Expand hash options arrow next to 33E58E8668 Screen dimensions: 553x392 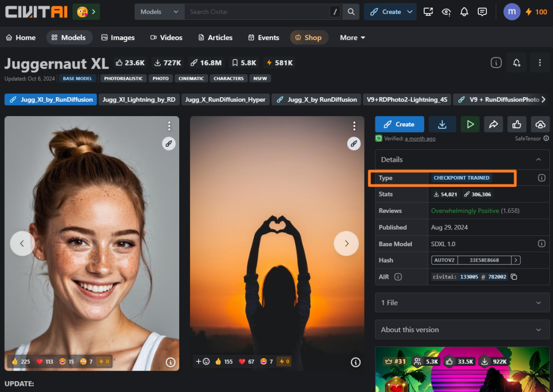(516, 260)
